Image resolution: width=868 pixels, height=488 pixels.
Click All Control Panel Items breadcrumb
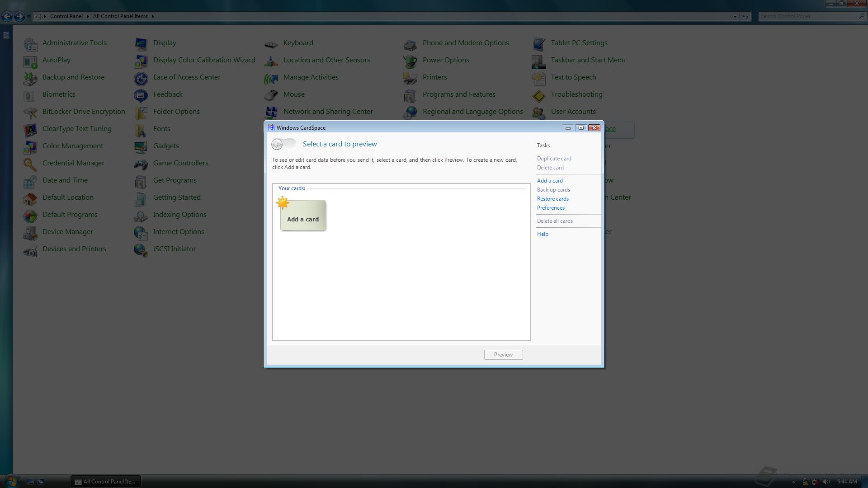120,16
